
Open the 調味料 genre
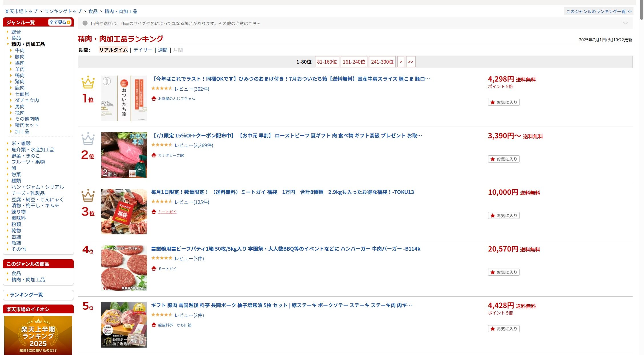[x=19, y=218]
